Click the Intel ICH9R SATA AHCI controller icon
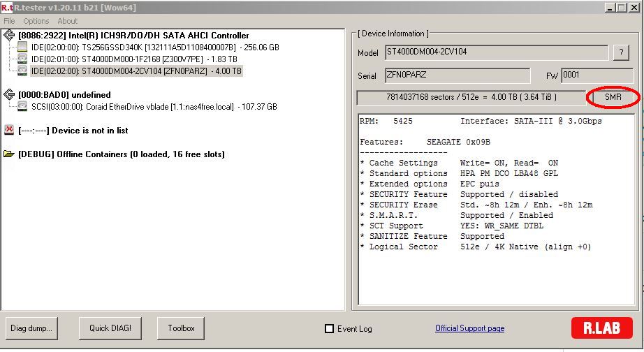The width and height of the screenshot is (644, 352). click(8, 36)
